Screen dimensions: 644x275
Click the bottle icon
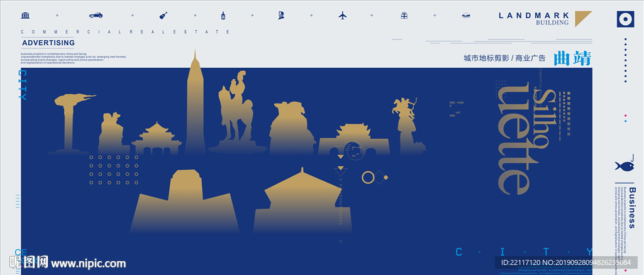coord(223,16)
